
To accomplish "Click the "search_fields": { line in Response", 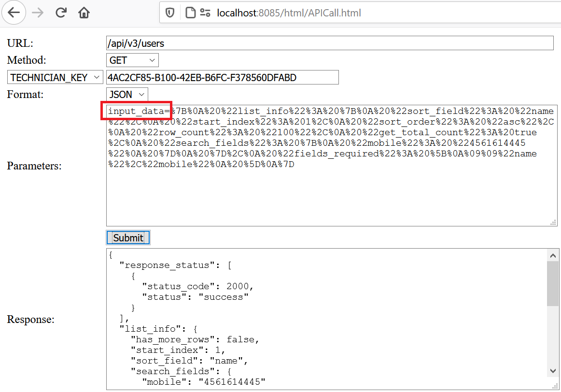I will tap(181, 371).
